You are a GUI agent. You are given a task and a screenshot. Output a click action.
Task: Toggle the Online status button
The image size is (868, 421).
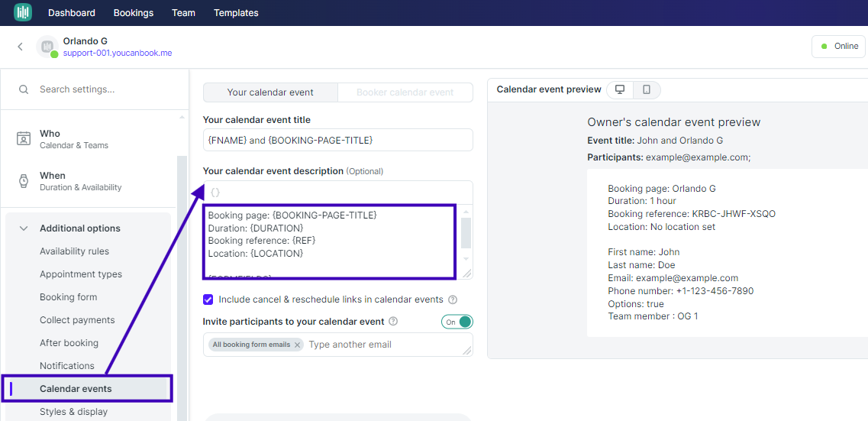(839, 47)
